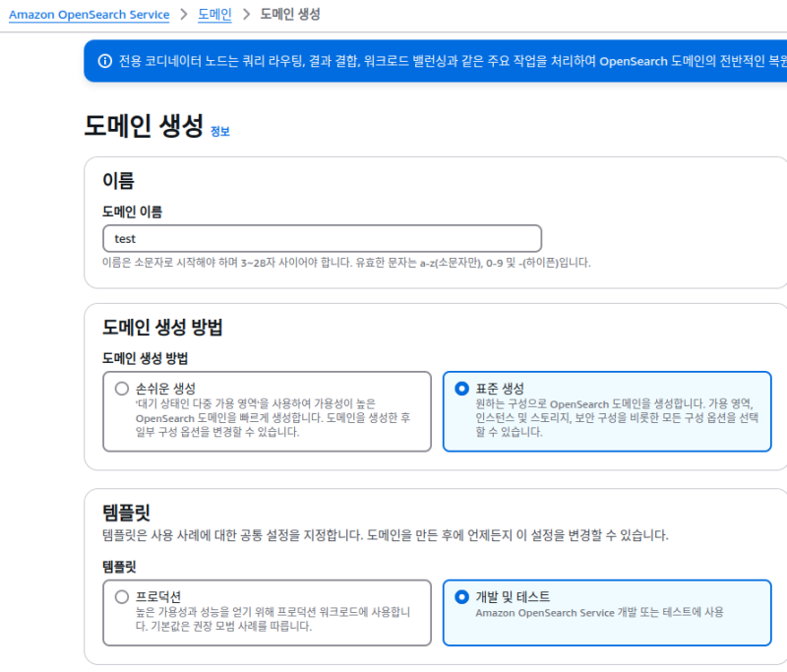Select the 손쉬운 생성 radio option
787x672 pixels.
(122, 389)
